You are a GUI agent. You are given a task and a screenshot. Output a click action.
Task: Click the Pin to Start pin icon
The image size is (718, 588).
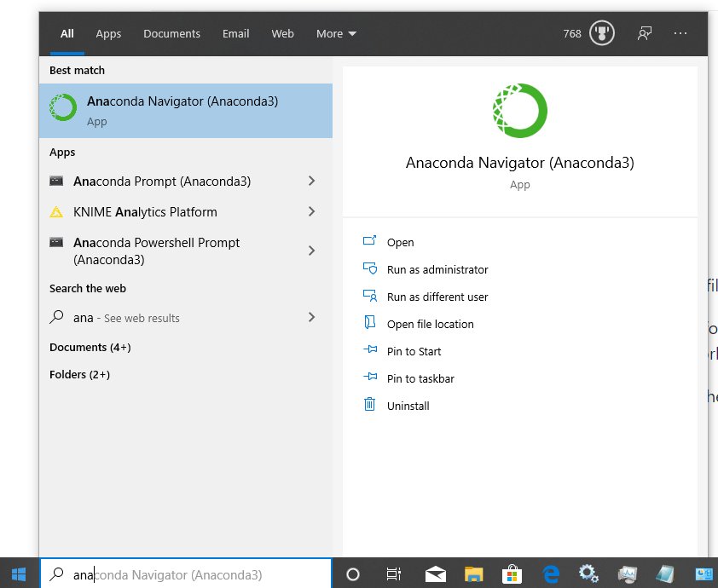click(x=370, y=350)
